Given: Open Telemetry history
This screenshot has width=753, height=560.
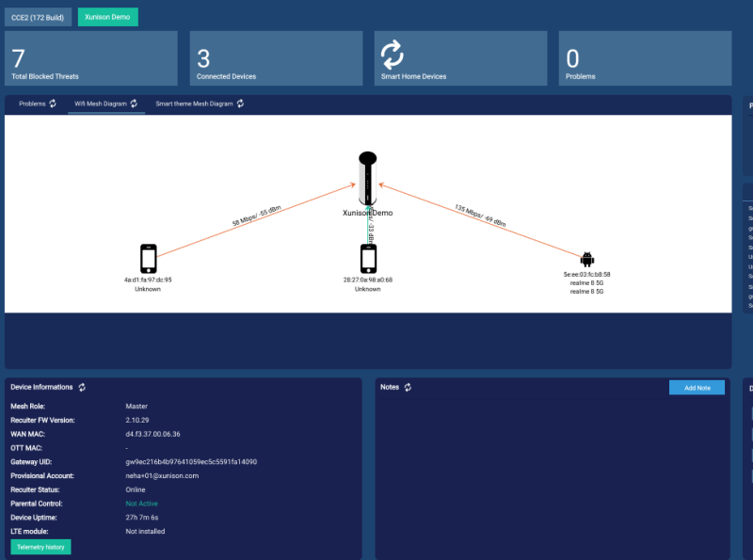Looking at the screenshot, I should (x=39, y=546).
